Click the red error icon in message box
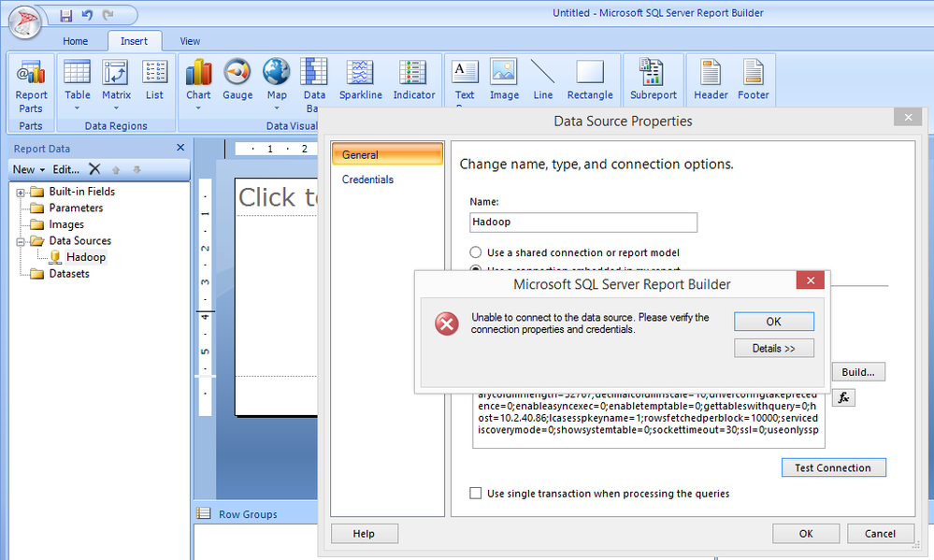The width and height of the screenshot is (934, 560). [447, 323]
